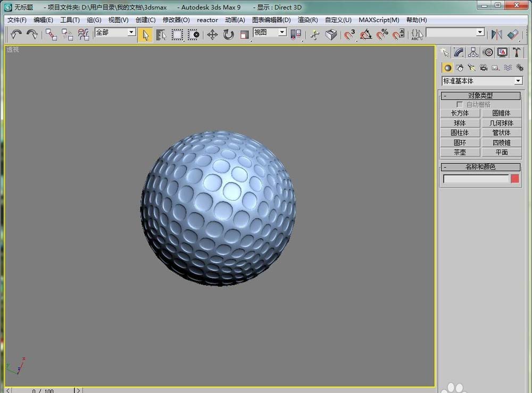Click the red object color swatch

click(514, 179)
